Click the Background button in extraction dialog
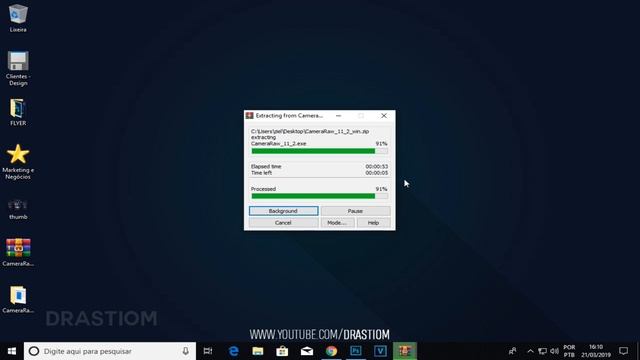 [x=283, y=211]
